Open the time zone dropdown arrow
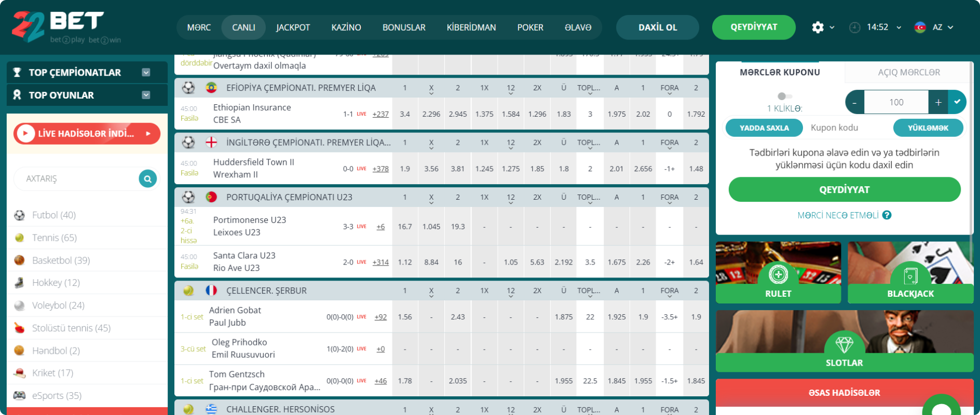Viewport: 980px width, 415px height. 899,27
